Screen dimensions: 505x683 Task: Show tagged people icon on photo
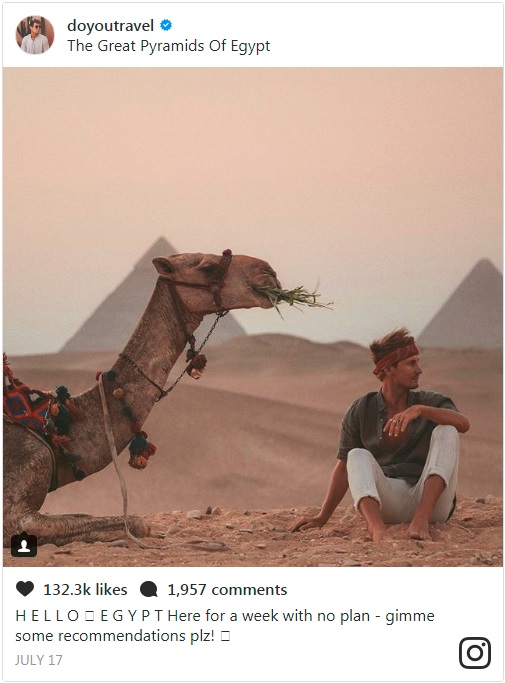click(x=24, y=545)
